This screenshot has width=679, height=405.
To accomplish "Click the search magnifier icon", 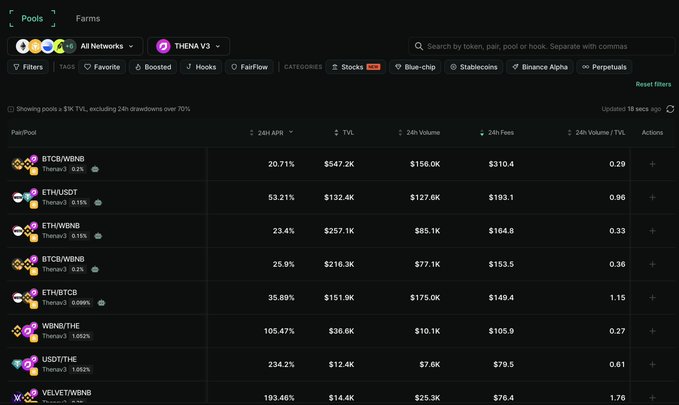I will (x=418, y=46).
